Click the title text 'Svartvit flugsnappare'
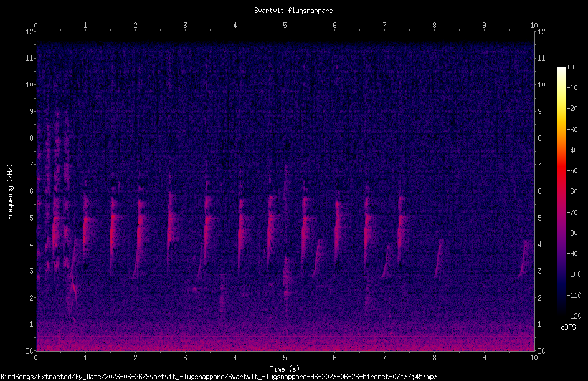The height and width of the screenshot is (381, 588). coord(293,11)
